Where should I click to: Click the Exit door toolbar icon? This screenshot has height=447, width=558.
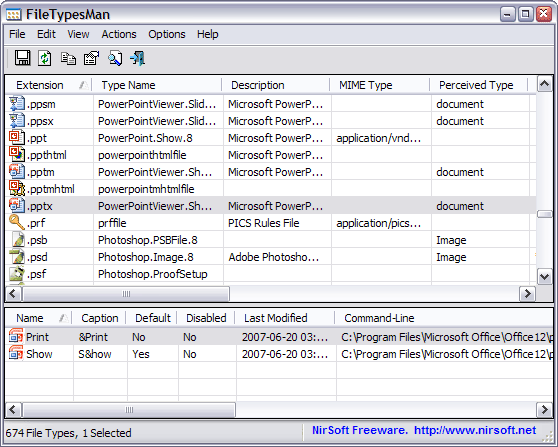click(x=138, y=58)
